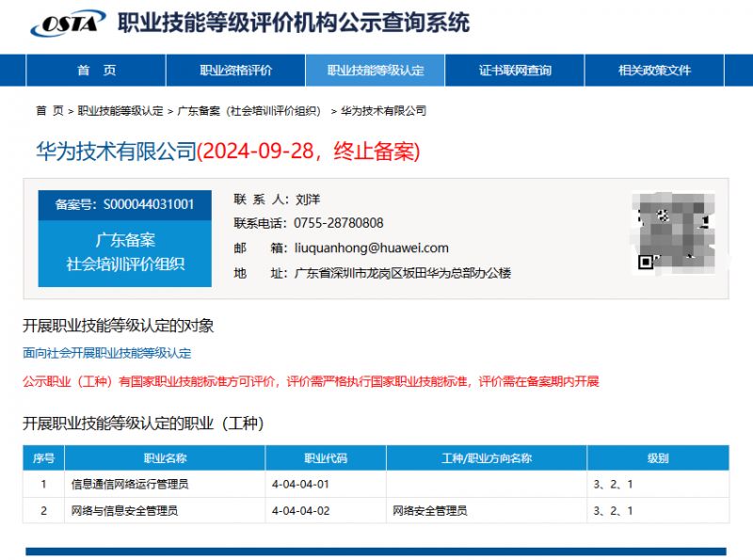Click the red 公示职业（工种）notice line
This screenshot has width=753, height=560.
[311, 381]
